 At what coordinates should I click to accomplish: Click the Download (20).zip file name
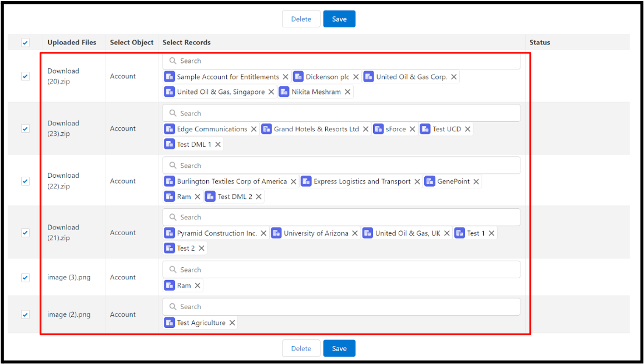tap(64, 76)
